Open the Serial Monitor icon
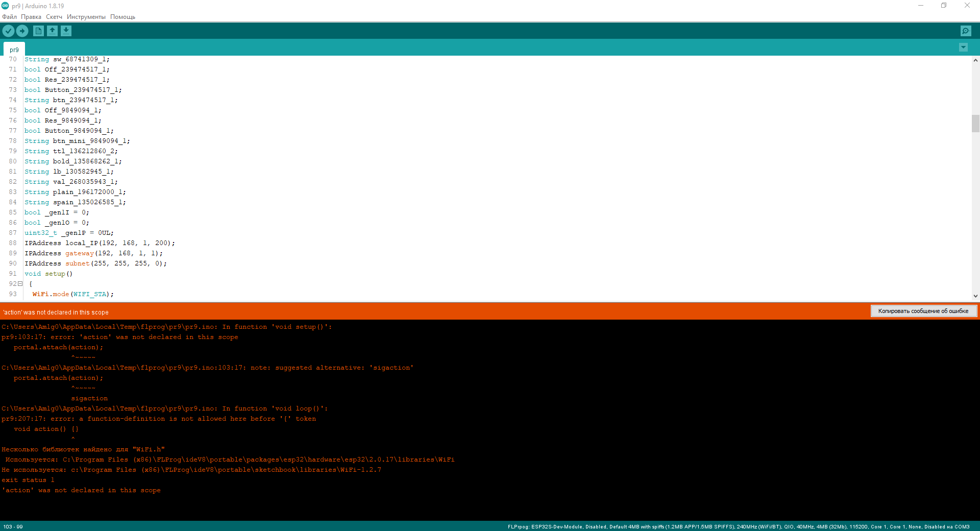Viewport: 980px width, 531px height. tap(966, 31)
